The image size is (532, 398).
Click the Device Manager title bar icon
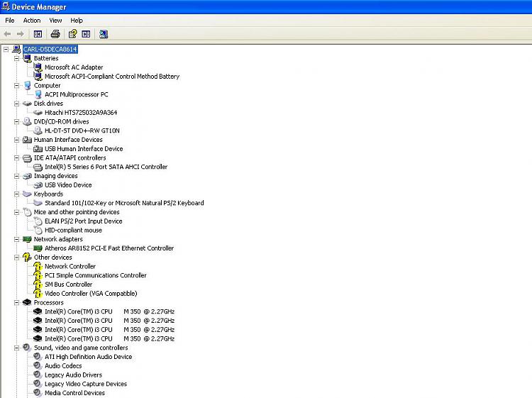[6, 6]
